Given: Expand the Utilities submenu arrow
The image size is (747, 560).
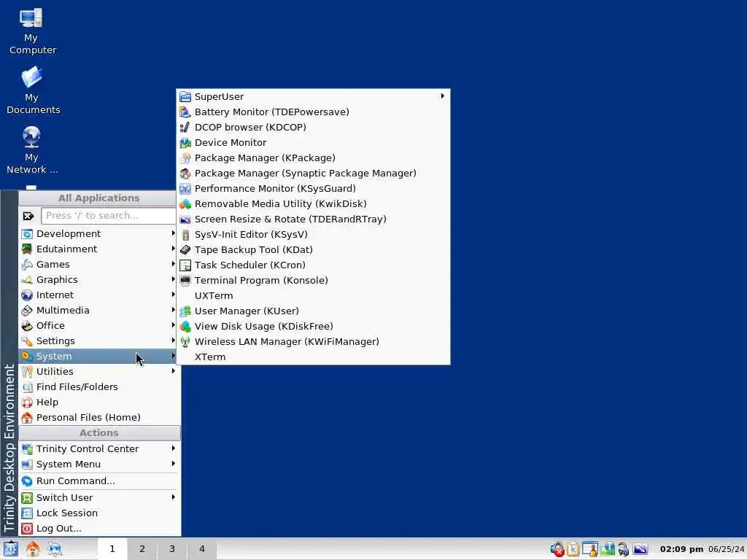Looking at the screenshot, I should [x=173, y=371].
